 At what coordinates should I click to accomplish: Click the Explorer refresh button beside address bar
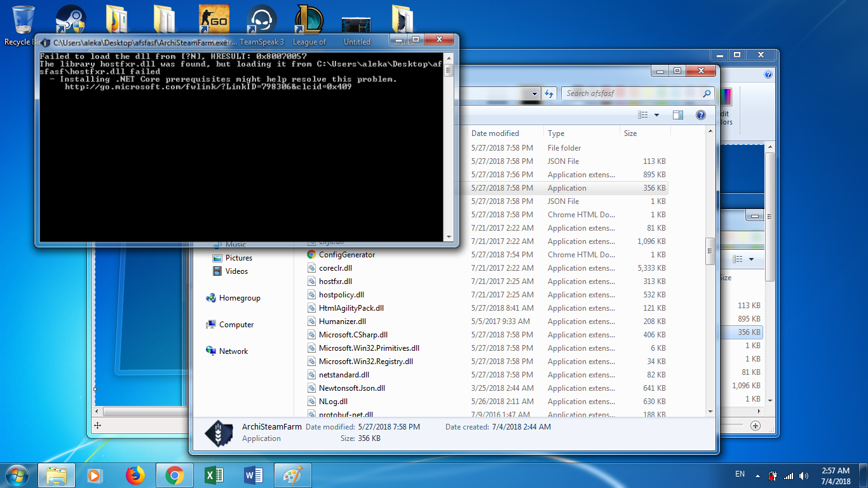click(x=550, y=93)
